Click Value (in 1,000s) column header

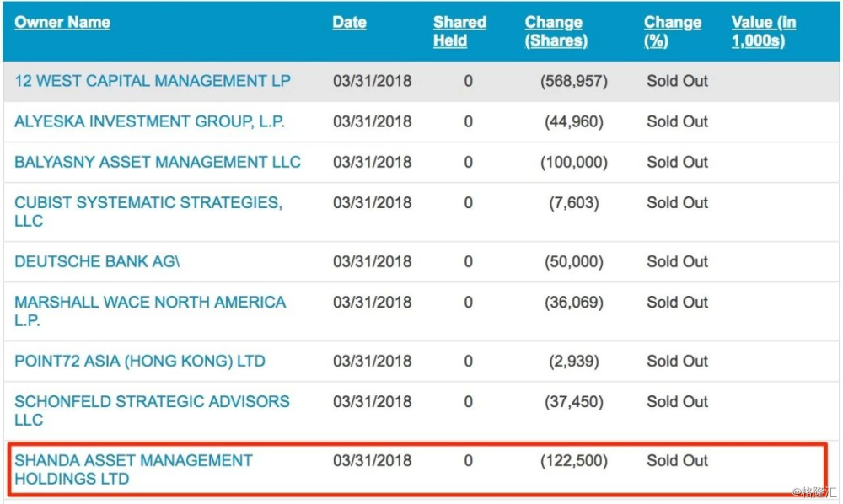coord(764,31)
